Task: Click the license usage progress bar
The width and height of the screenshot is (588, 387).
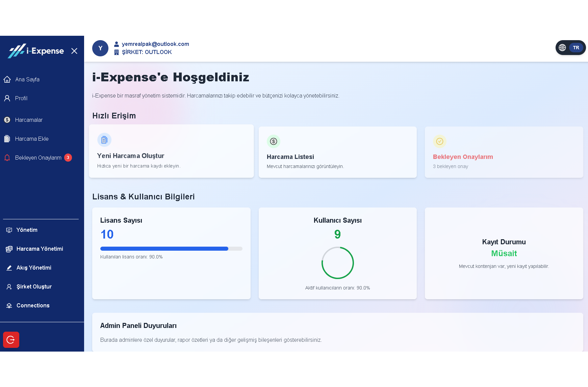Action: point(171,249)
